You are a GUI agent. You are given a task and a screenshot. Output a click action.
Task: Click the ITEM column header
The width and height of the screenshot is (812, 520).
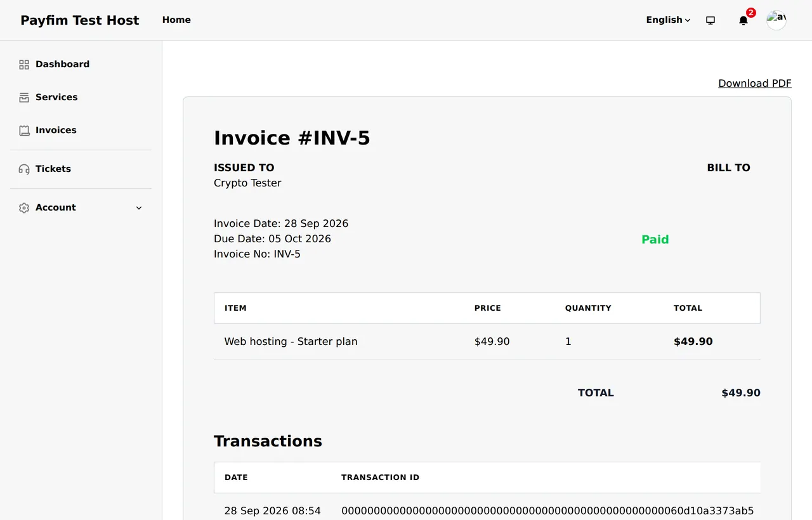235,308
